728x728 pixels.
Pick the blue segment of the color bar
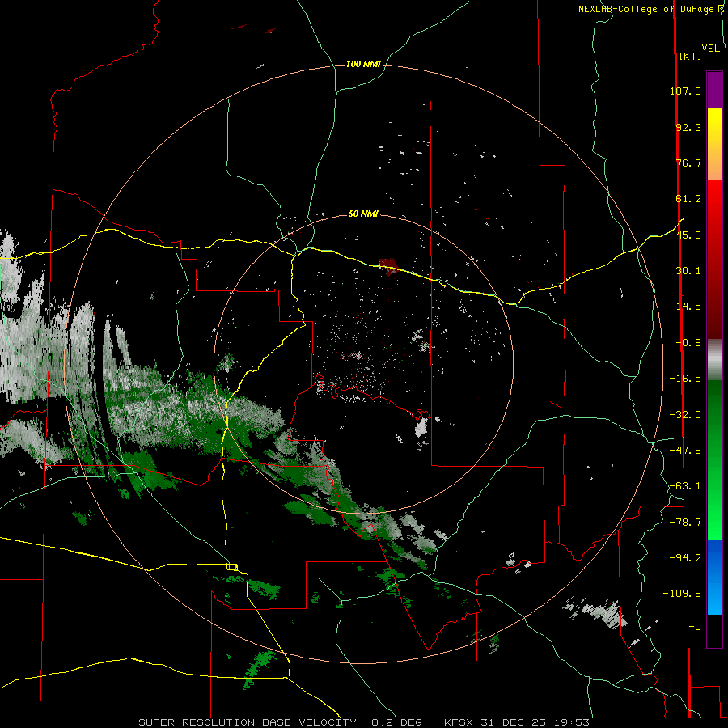coord(714,577)
